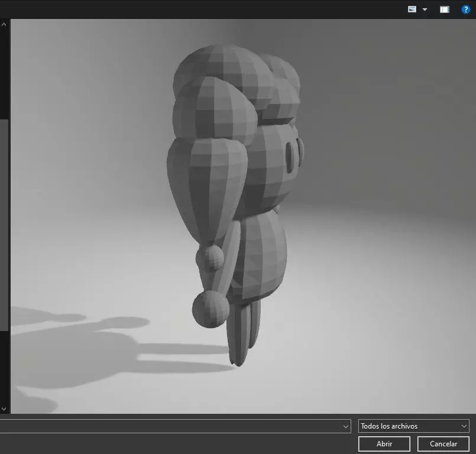Open the Todos los archivos file type dropdown

pyautogui.click(x=414, y=426)
